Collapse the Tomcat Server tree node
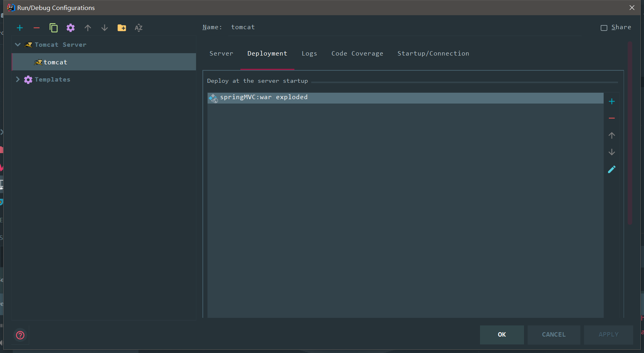Viewport: 644px width, 353px height. coord(18,45)
